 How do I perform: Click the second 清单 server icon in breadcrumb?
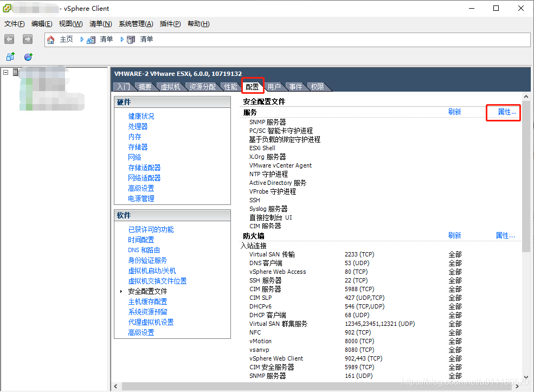[131, 40]
